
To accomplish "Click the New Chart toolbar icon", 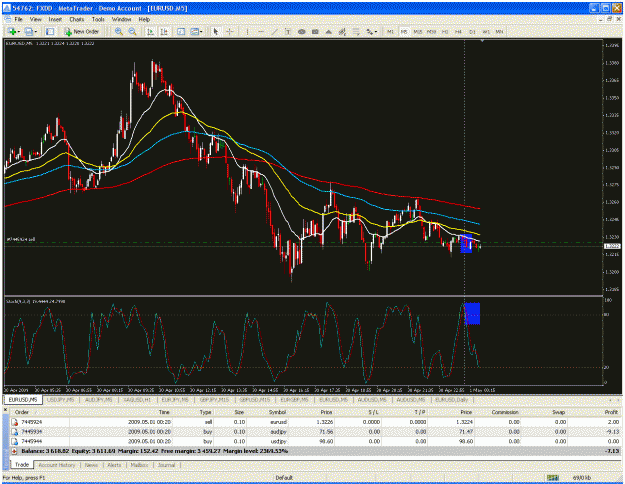I will (12, 31).
